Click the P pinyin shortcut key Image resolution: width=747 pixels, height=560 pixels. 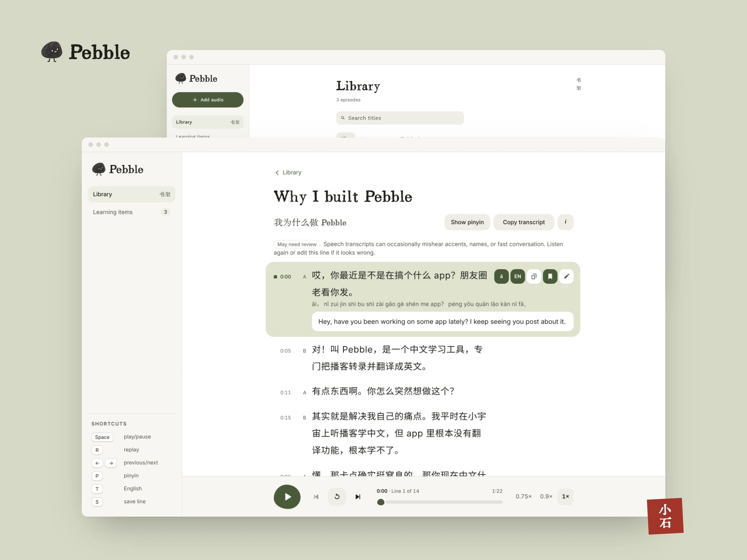(97, 476)
